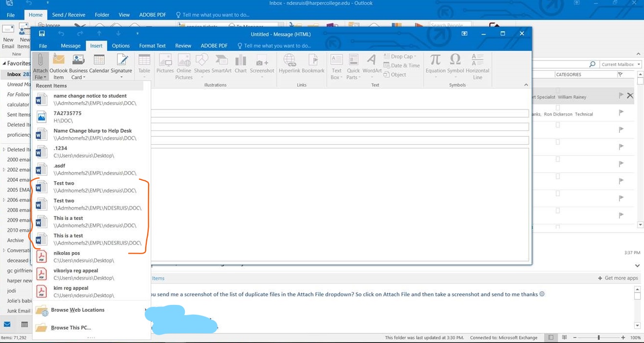
Task: Click the Chart button
Action: click(x=241, y=64)
